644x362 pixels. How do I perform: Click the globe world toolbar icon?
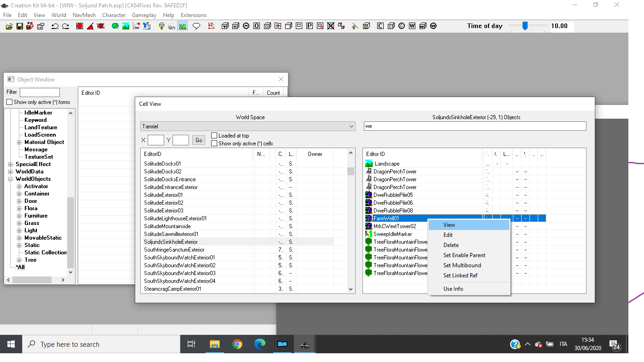(115, 26)
